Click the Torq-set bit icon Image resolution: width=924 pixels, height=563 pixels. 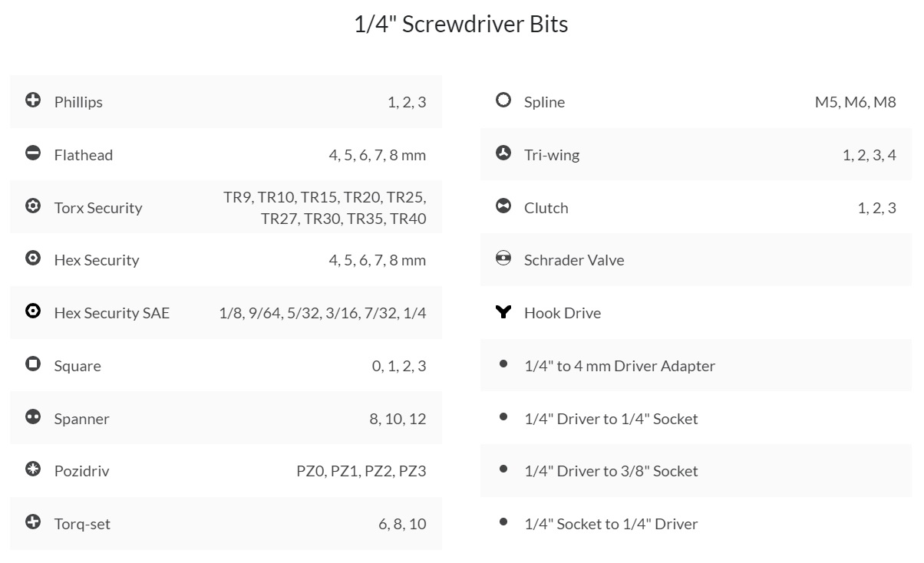pyautogui.click(x=33, y=522)
